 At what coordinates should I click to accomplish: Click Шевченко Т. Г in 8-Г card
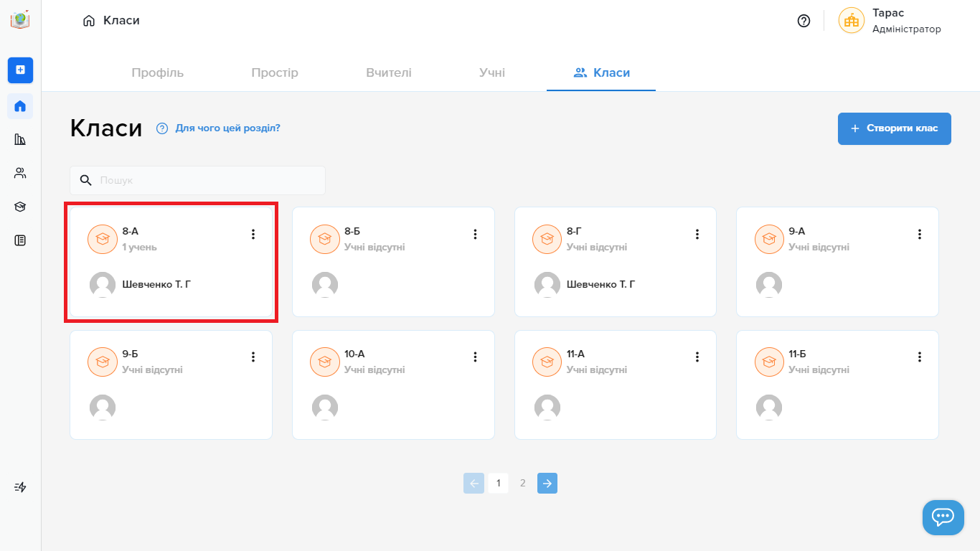pos(601,284)
